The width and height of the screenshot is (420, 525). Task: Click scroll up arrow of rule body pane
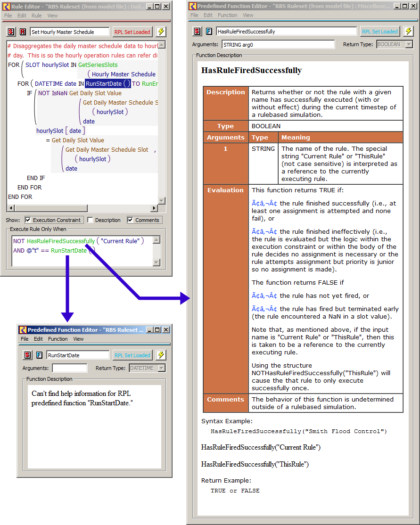[x=161, y=45]
